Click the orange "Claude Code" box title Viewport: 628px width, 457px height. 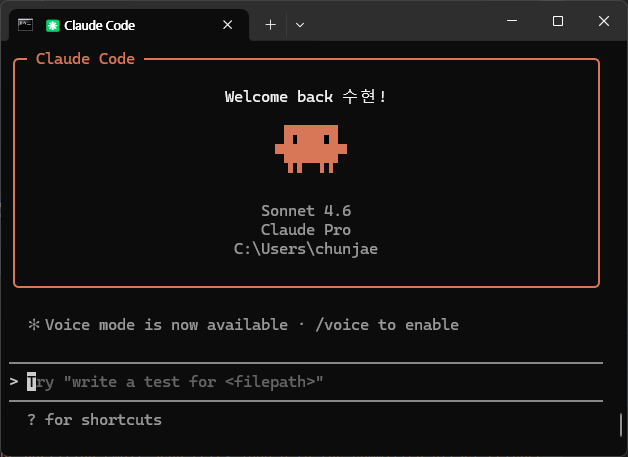click(x=85, y=59)
